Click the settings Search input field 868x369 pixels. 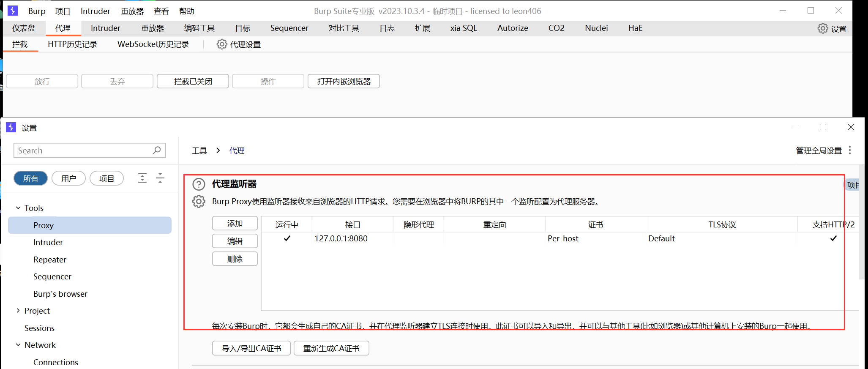pos(90,150)
